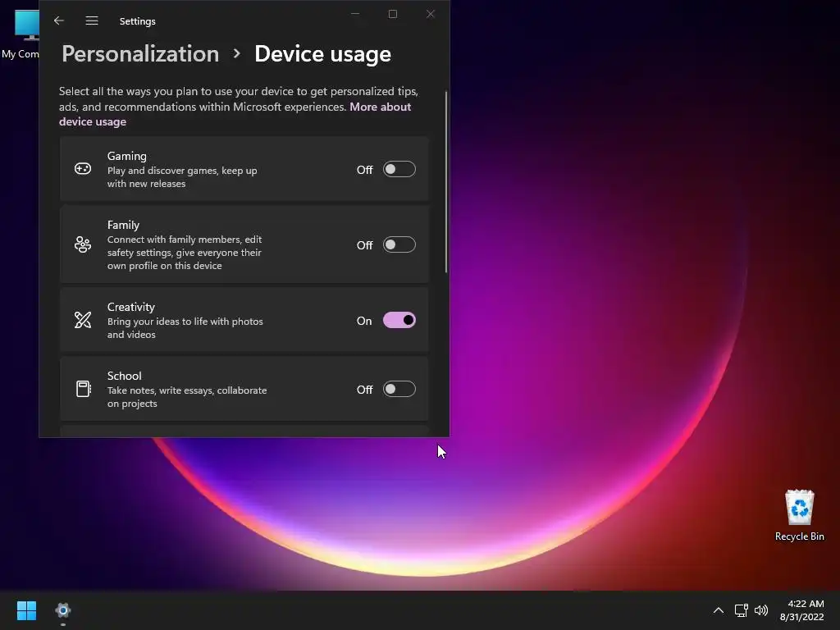This screenshot has height=630, width=840.
Task: Turn off the Creativity toggle
Action: click(x=399, y=321)
